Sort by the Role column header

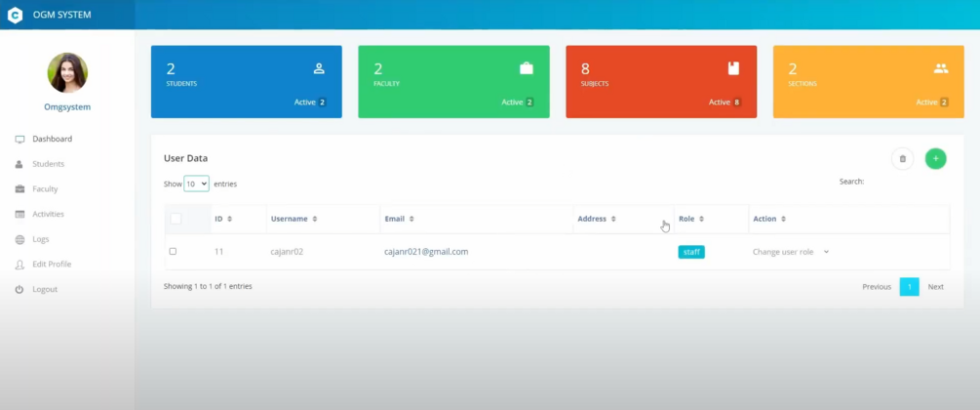(711, 219)
